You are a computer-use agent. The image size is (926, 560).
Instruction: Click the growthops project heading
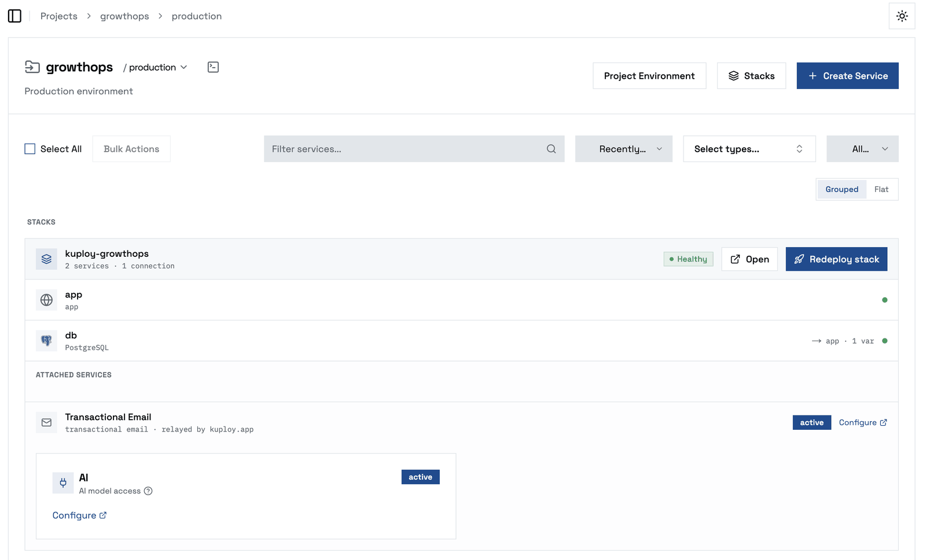(x=79, y=67)
